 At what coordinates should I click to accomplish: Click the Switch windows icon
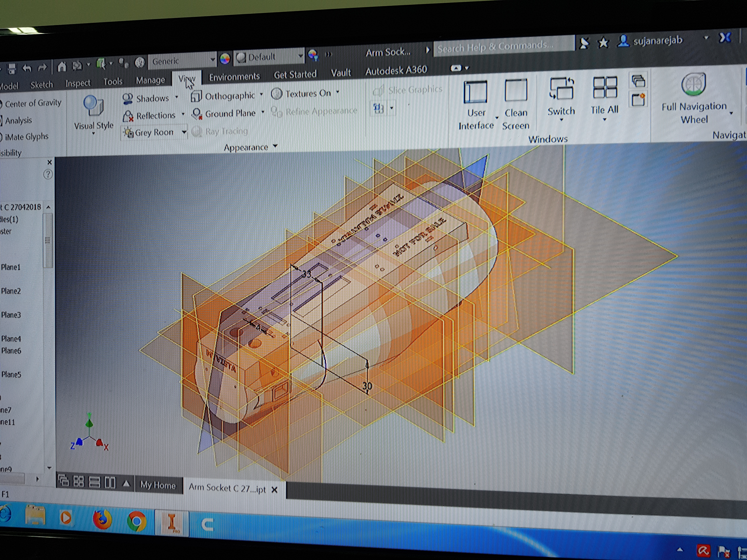561,89
